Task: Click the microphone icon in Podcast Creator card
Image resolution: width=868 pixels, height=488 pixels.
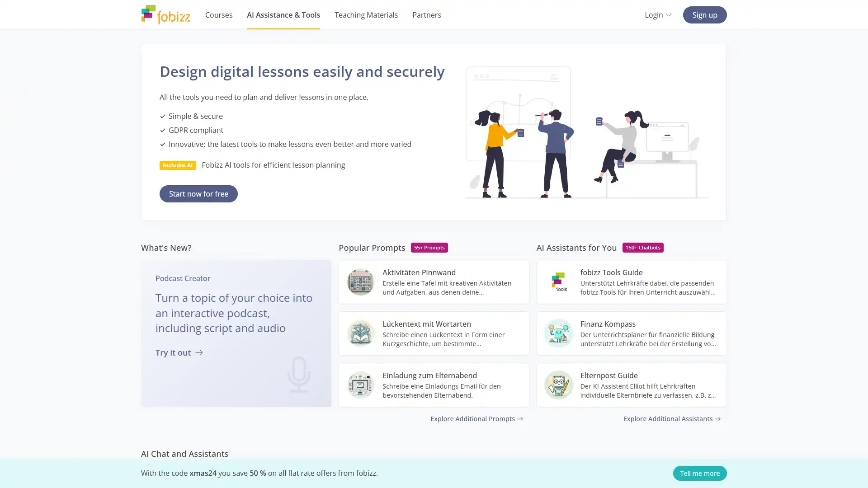Action: (x=299, y=375)
